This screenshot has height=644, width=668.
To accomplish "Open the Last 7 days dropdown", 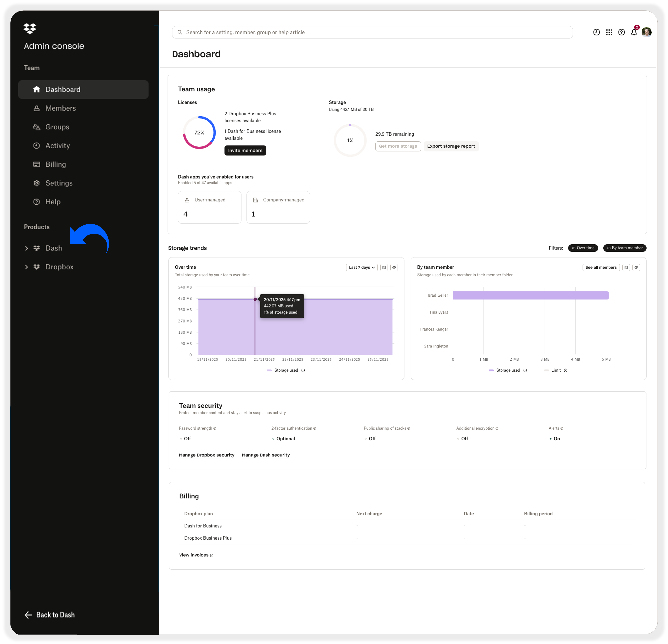I will pos(362,268).
